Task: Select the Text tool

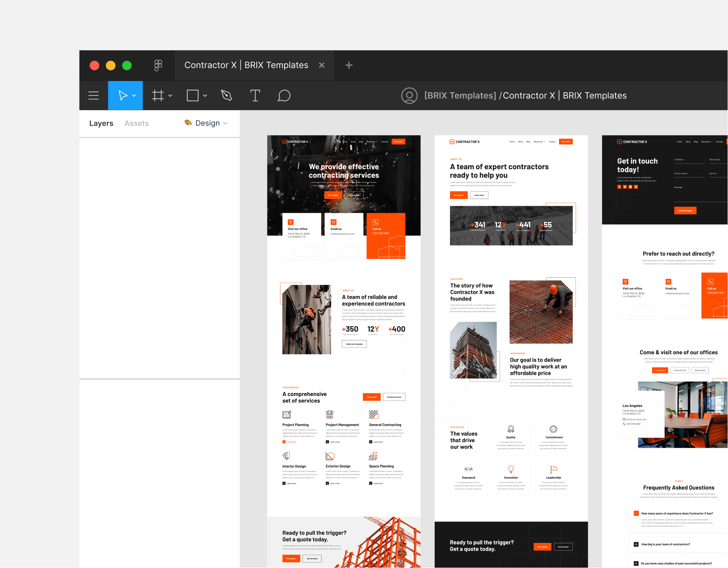Action: [x=255, y=96]
